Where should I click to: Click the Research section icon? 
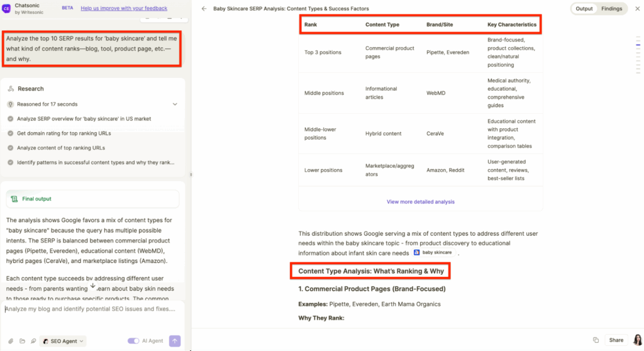pyautogui.click(x=11, y=89)
